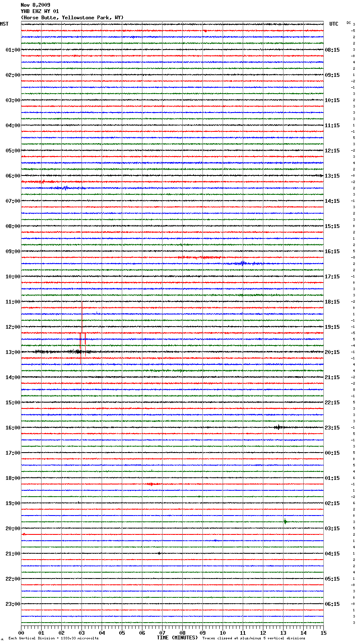Click the 10:15 UTC time label
This screenshot has width=357, height=644.
[332, 100]
